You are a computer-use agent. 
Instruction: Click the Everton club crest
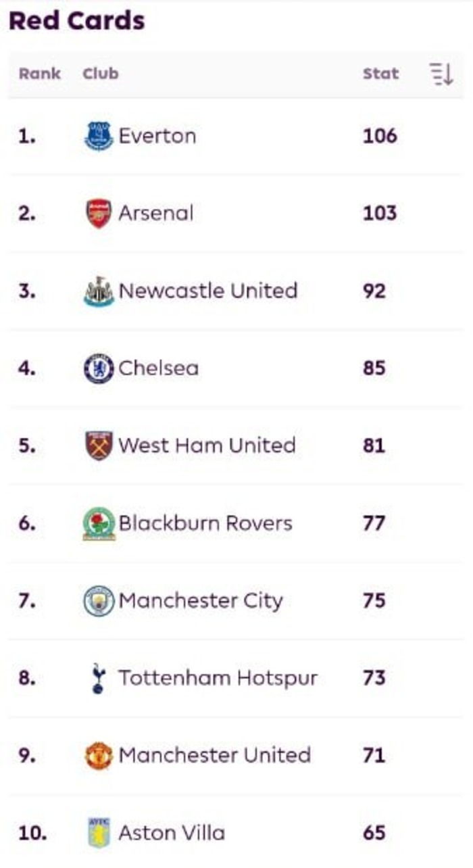pos(99,136)
